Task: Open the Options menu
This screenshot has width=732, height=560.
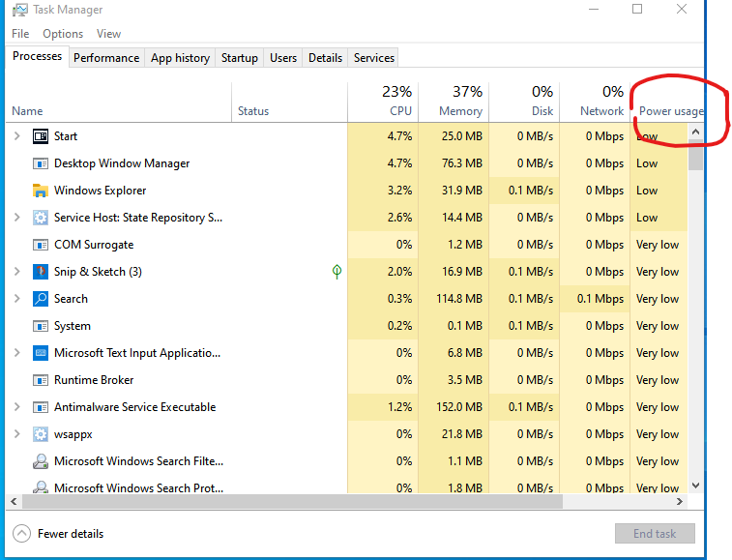Action: [63, 34]
